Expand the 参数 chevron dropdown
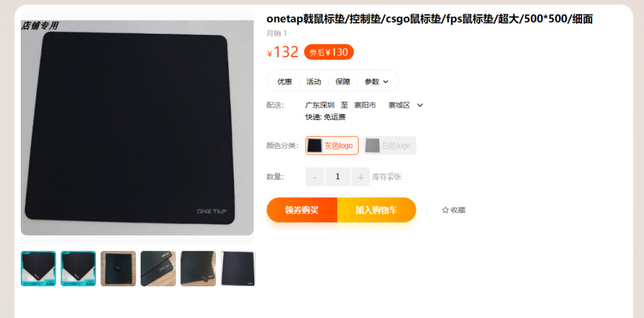The width and height of the screenshot is (644, 318). click(386, 82)
